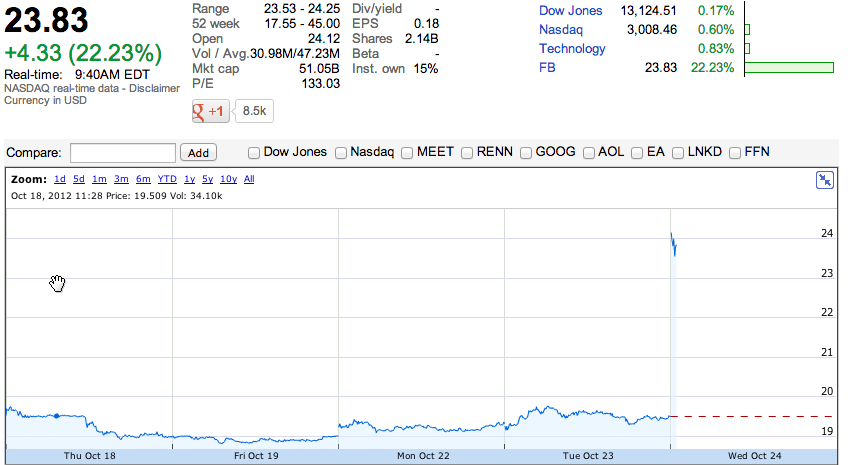Click the price spike on Wed Oct 24

674,244
